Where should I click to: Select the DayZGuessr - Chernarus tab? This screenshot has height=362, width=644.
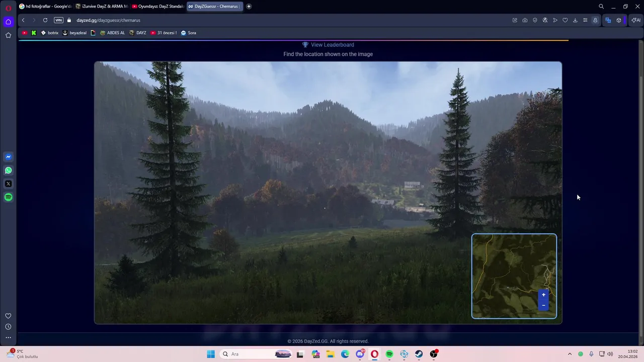tap(214, 7)
